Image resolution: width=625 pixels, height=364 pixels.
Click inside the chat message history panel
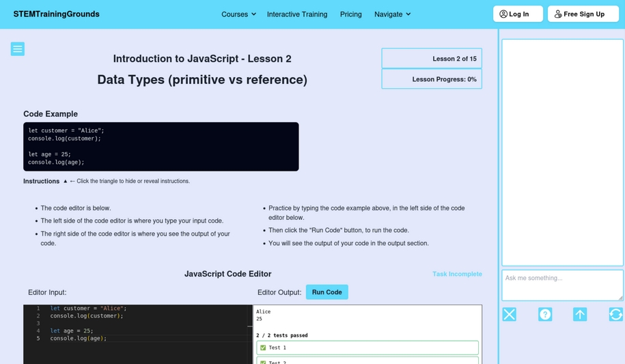pyautogui.click(x=562, y=152)
